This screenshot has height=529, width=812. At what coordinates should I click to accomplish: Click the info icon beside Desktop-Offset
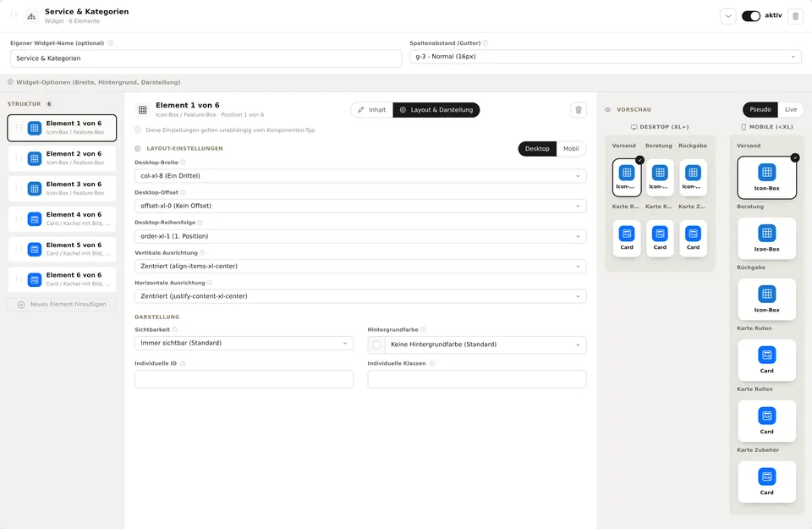coord(183,192)
